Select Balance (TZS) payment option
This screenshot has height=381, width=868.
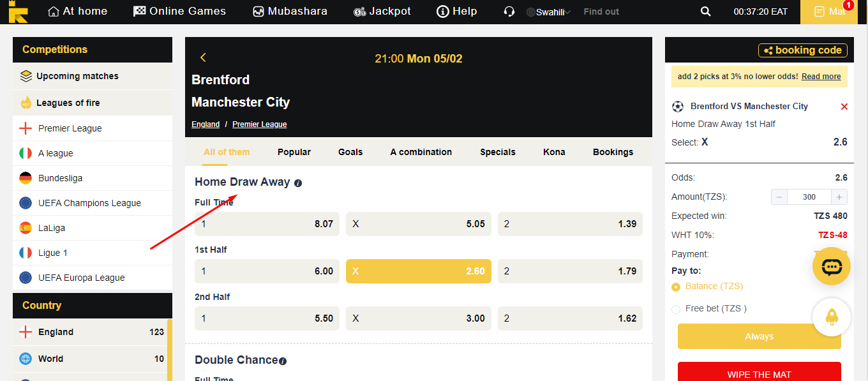(676, 287)
